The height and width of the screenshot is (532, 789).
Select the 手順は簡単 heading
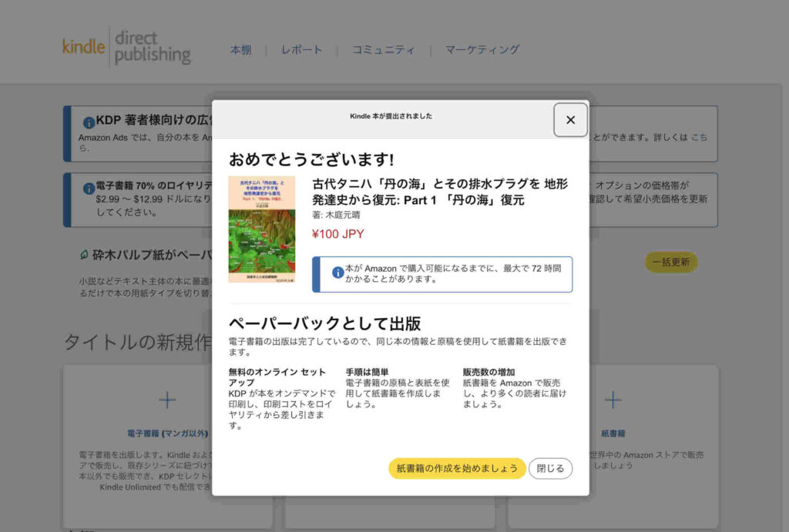point(367,372)
